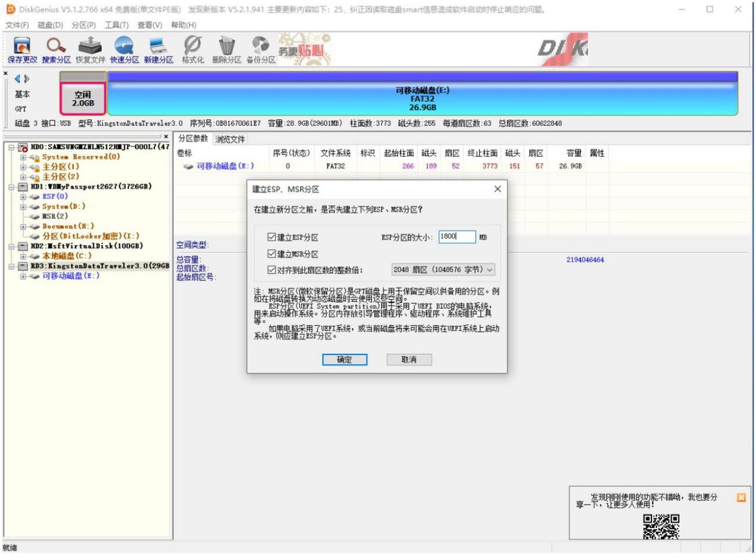Open the 工具(T) menu
Screen dimensions: 756x555
click(117, 25)
